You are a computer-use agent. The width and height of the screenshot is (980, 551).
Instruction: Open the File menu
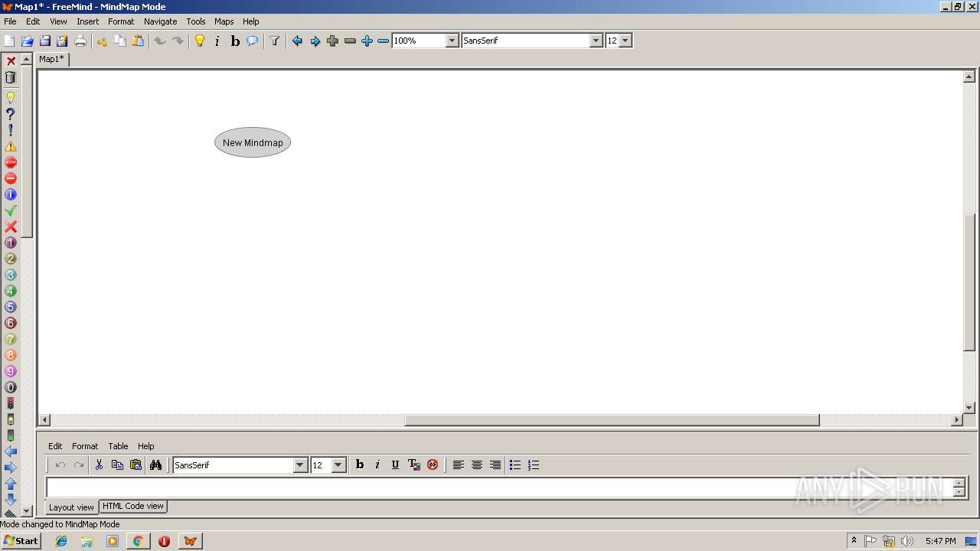pyautogui.click(x=10, y=21)
